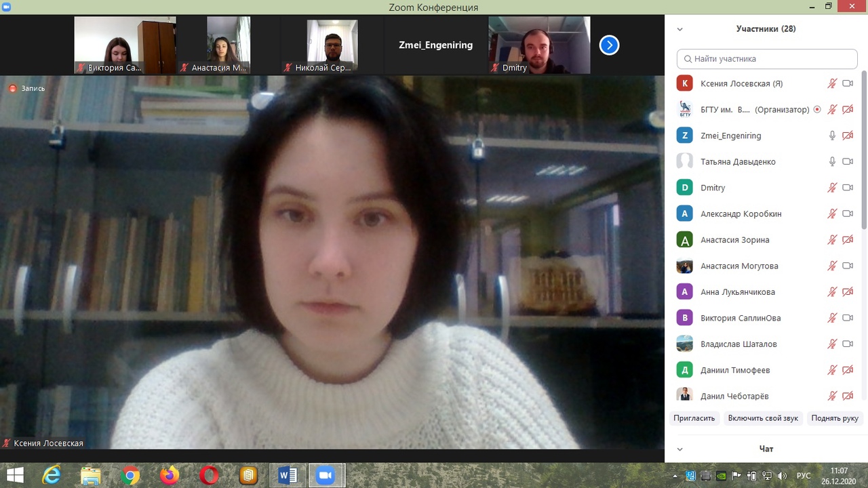Click camera icon for Александр Коробкин
This screenshot has height=488, width=868.
tap(847, 213)
